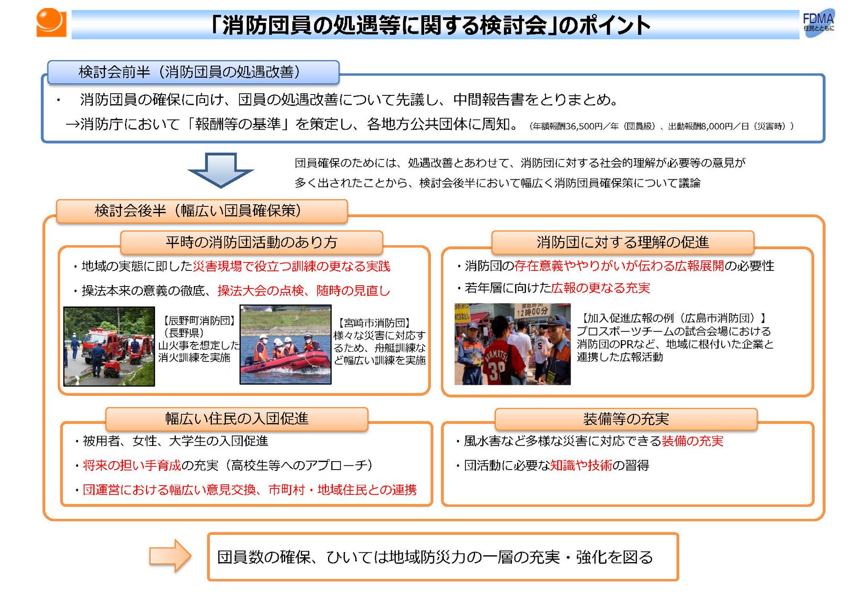Select red text 装備の充実
This screenshot has height=601, width=868.
[692, 441]
